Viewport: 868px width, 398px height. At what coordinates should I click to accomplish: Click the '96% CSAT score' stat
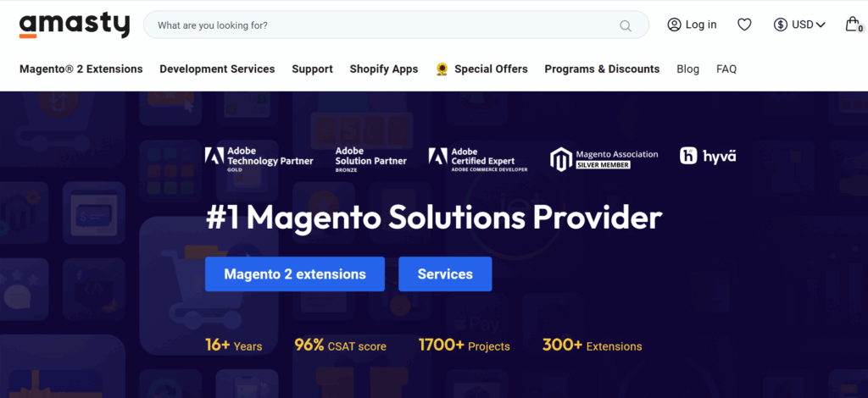coord(341,345)
